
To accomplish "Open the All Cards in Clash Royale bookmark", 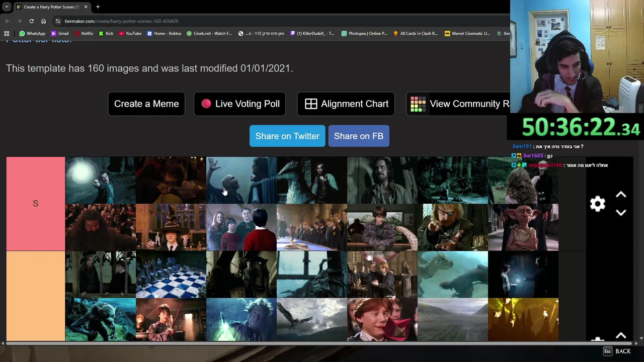I will click(x=416, y=34).
